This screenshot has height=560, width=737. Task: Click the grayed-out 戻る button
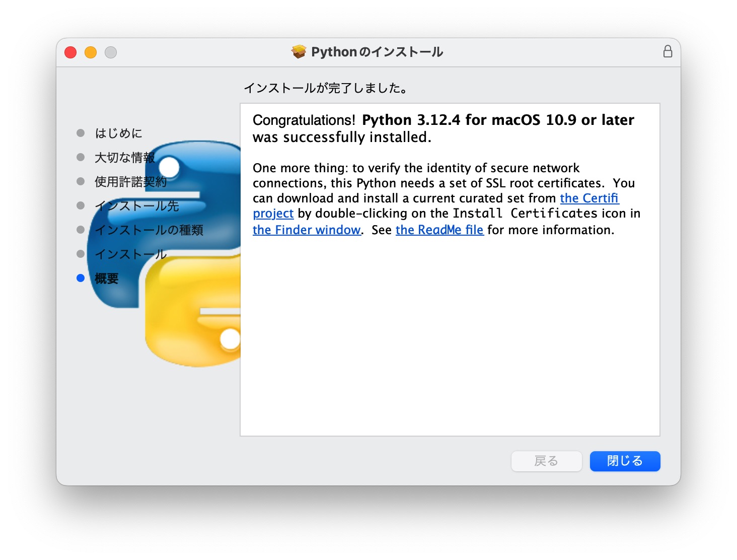point(546,461)
